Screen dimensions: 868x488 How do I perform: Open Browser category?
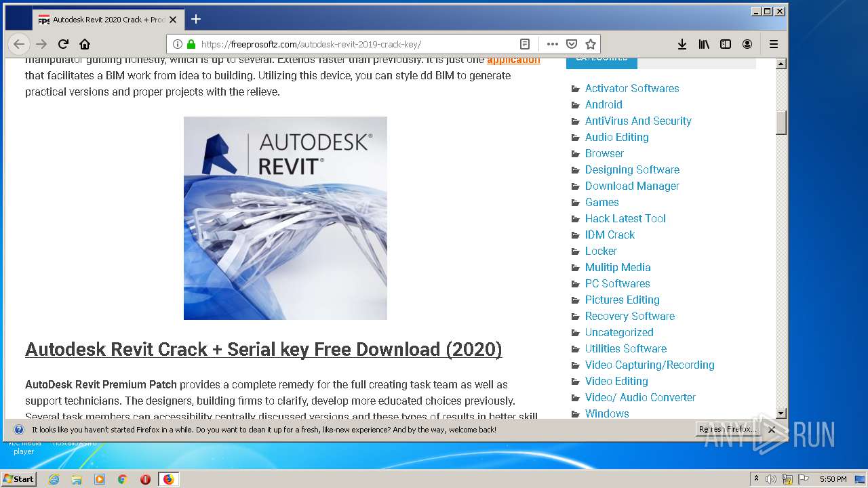(604, 153)
